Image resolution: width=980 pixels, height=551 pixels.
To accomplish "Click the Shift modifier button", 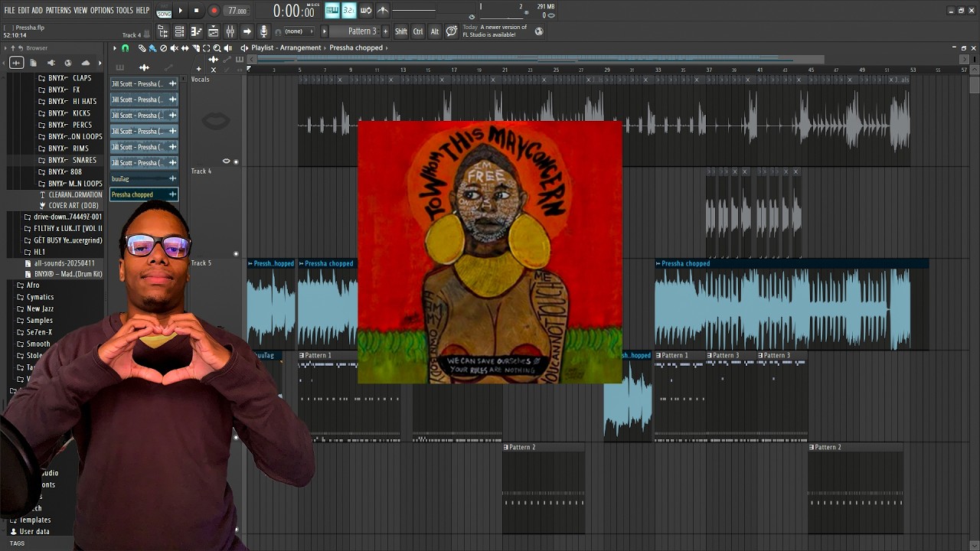I will click(x=401, y=31).
